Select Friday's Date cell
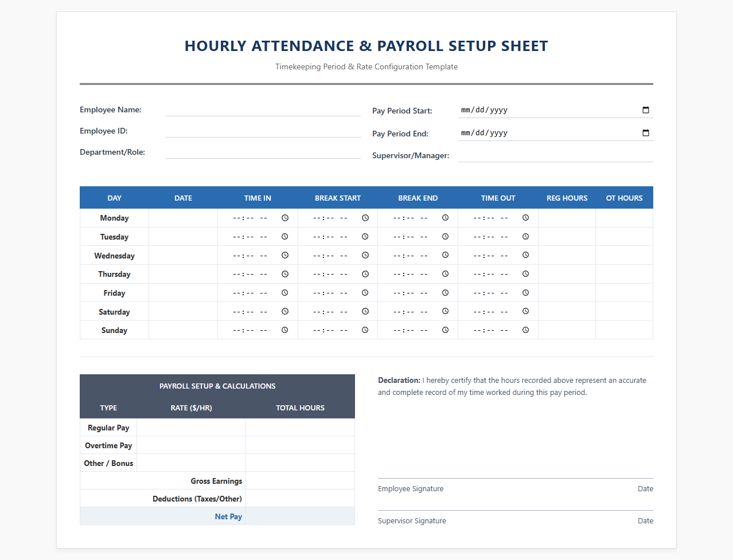This screenshot has height=560, width=733. [x=184, y=293]
